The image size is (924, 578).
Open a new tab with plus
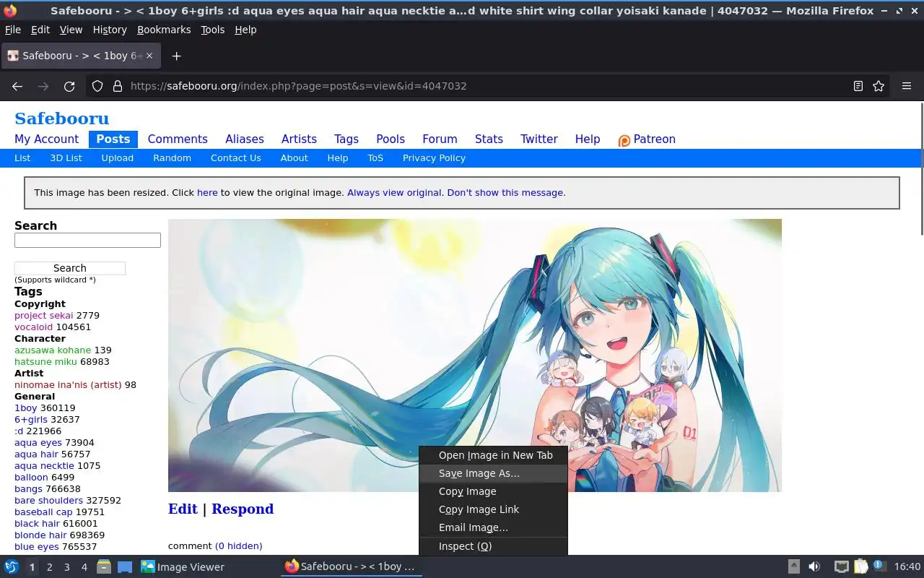click(176, 56)
